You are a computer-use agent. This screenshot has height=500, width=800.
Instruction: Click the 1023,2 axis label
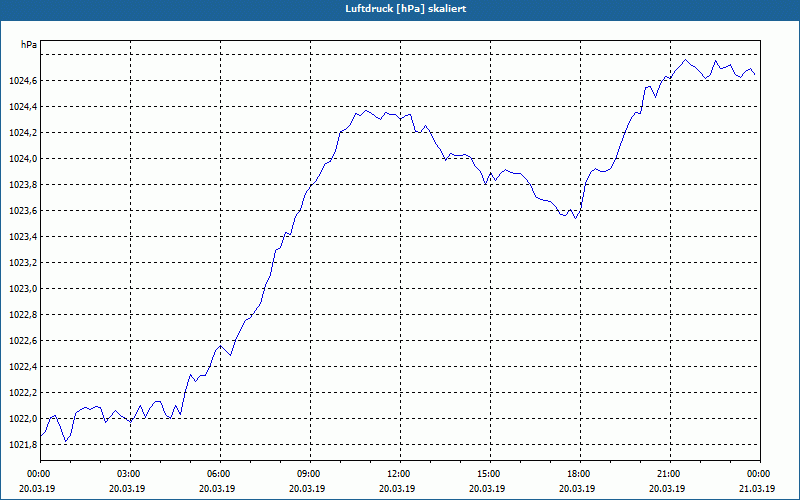[x=23, y=263]
